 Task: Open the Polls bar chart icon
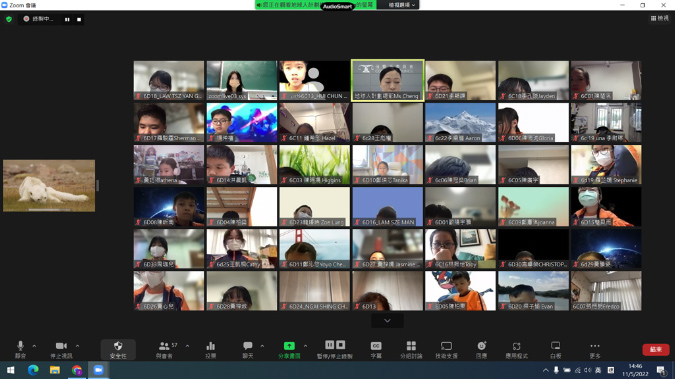pos(211,349)
